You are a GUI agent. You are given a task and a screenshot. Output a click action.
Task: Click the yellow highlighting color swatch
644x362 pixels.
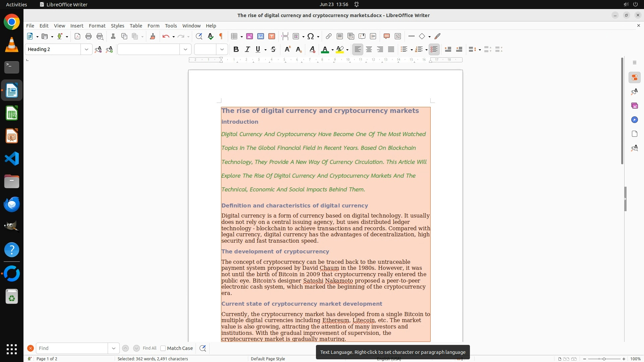340,50
